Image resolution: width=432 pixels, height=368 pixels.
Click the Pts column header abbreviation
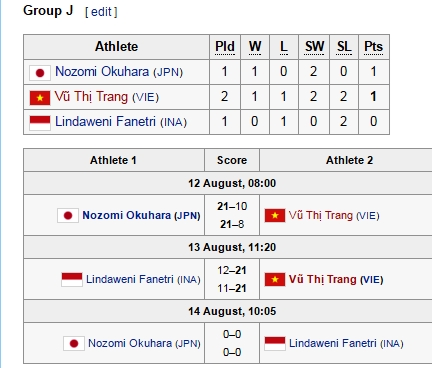373,47
